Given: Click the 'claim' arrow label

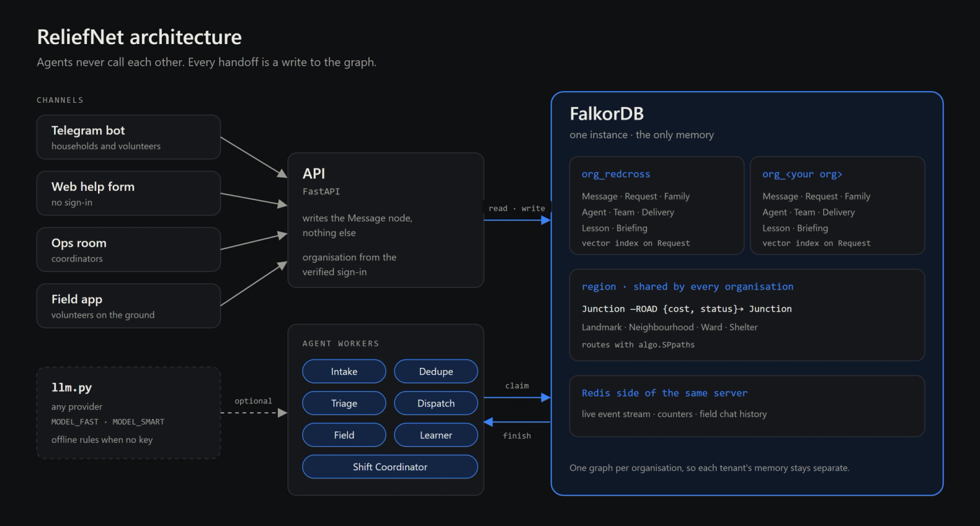Looking at the screenshot, I should point(517,385).
